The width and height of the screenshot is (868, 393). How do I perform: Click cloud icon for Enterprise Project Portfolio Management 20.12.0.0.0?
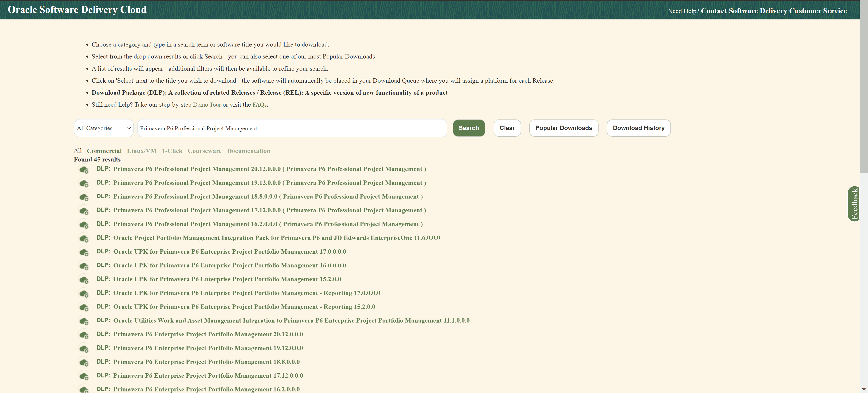coord(84,335)
